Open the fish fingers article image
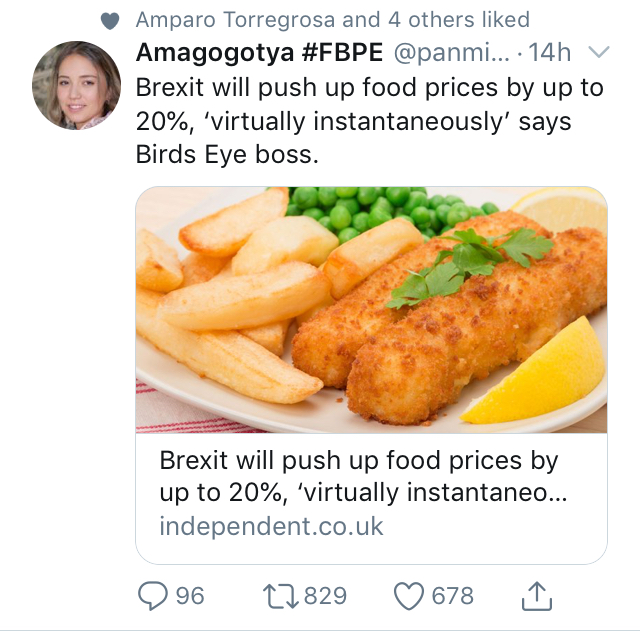 pos(371,310)
